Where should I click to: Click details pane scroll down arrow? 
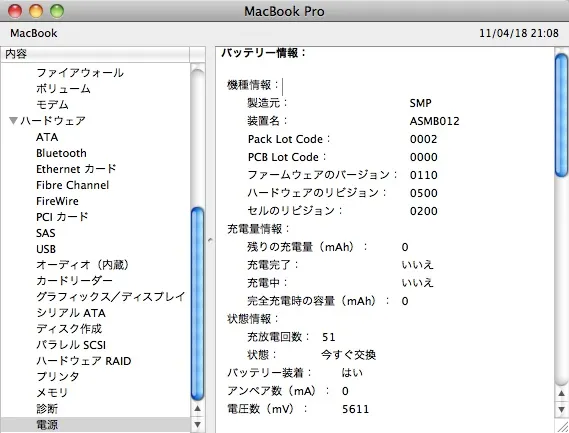click(562, 409)
